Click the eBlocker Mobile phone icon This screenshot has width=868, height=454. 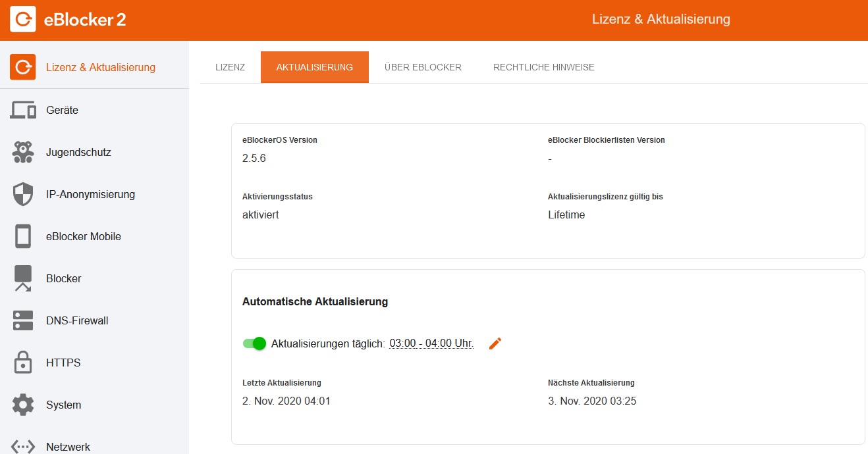click(x=23, y=236)
